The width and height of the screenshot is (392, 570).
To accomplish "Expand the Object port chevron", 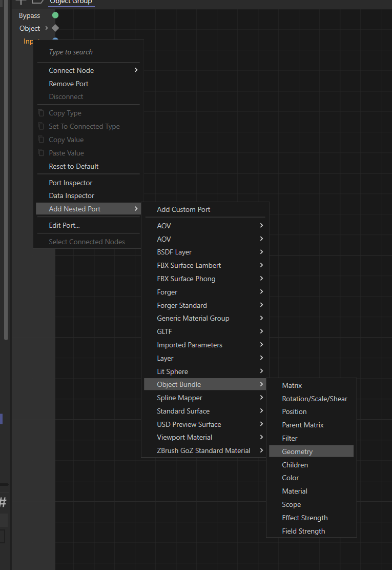I will tap(47, 28).
